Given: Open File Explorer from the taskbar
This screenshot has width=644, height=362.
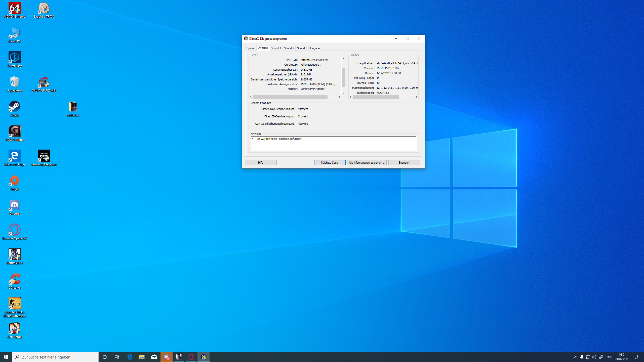Looking at the screenshot, I should pyautogui.click(x=142, y=357).
